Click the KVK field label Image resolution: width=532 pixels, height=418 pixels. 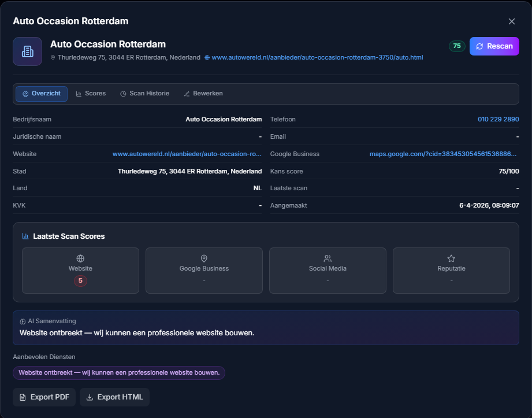(x=19, y=205)
